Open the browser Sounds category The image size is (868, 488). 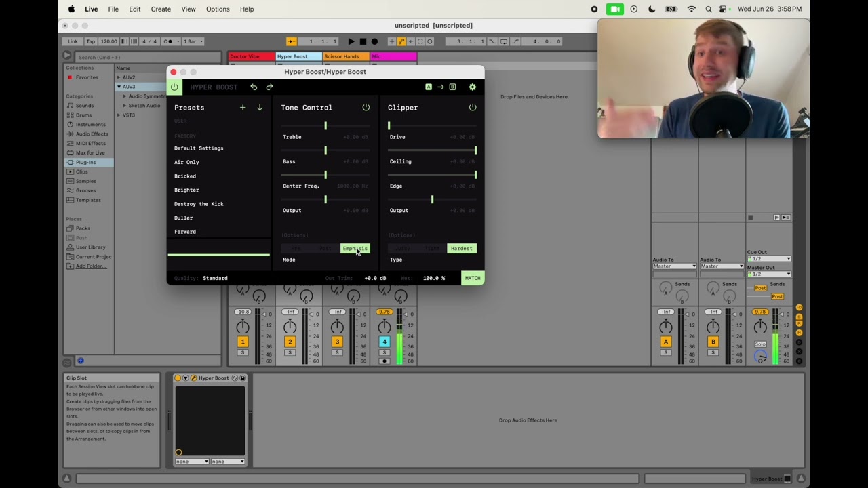click(85, 106)
